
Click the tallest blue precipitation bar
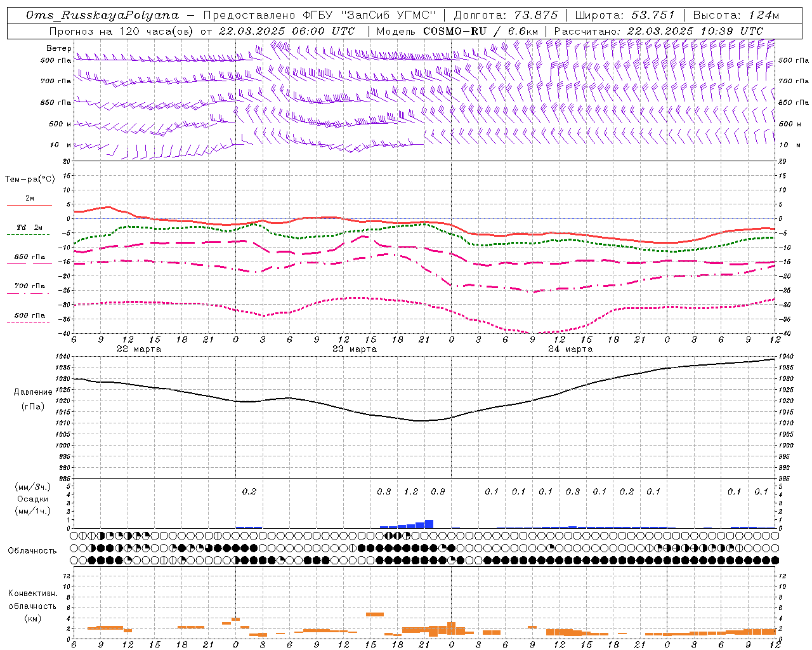click(x=429, y=524)
